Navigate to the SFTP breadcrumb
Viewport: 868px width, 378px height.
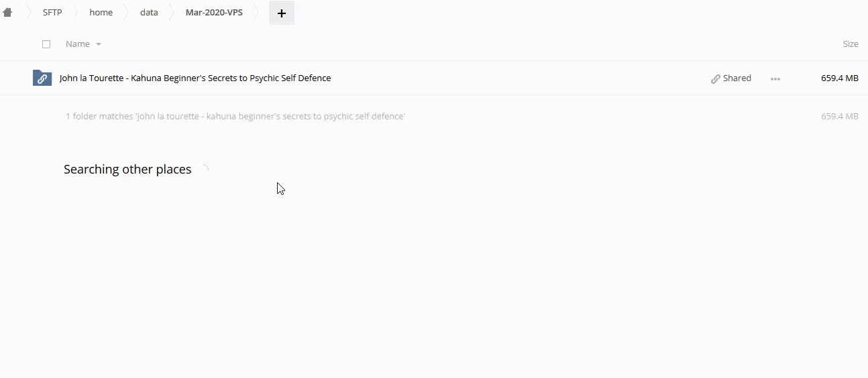pyautogui.click(x=52, y=13)
